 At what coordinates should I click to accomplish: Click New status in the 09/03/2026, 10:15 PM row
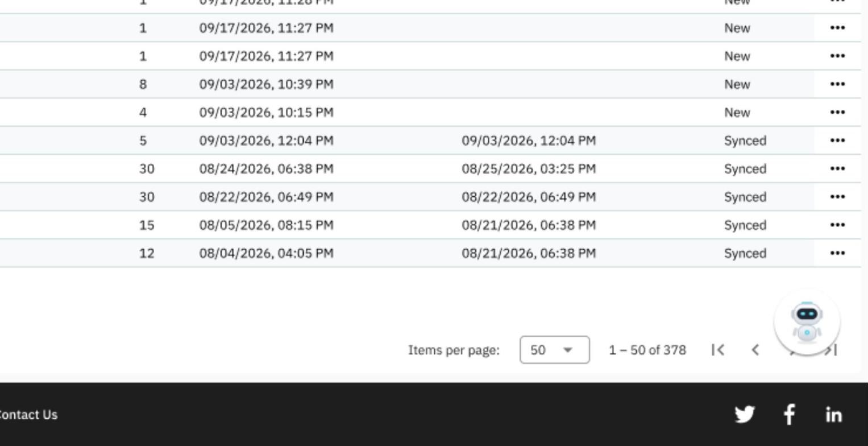pos(737,113)
